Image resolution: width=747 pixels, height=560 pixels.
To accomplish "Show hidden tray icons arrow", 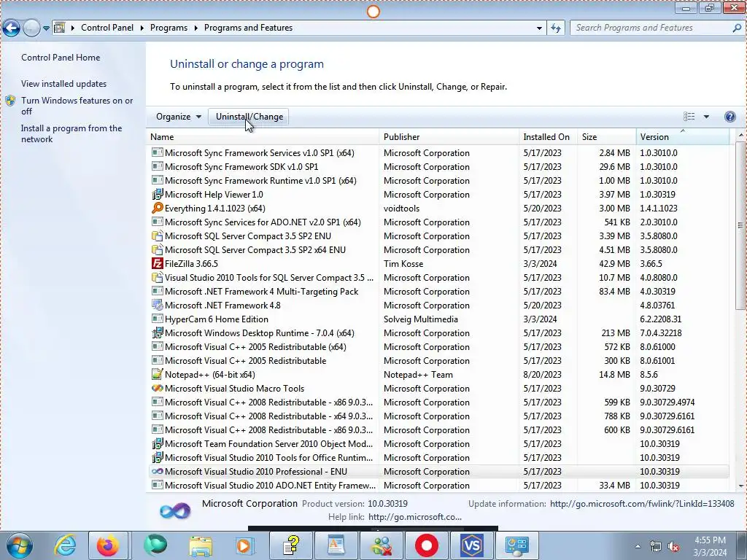I will 638,546.
